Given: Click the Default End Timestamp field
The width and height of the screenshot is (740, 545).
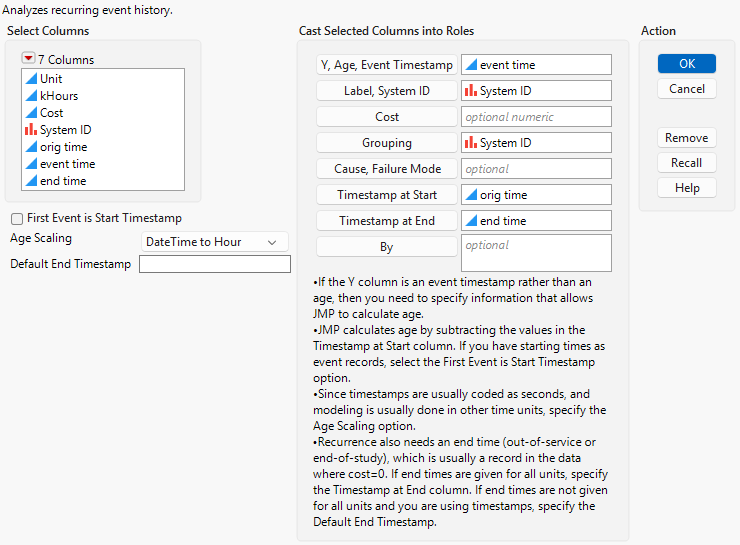Looking at the screenshot, I should (214, 264).
